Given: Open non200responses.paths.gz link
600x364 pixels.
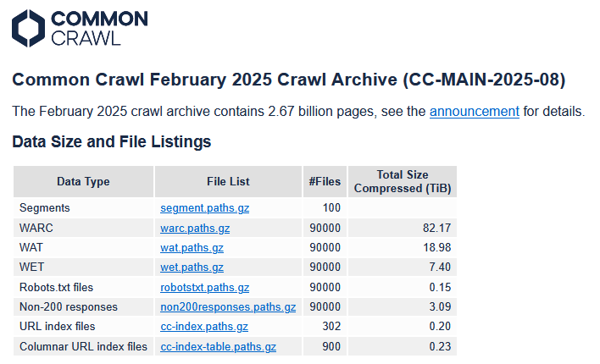Looking at the screenshot, I should (x=227, y=306).
